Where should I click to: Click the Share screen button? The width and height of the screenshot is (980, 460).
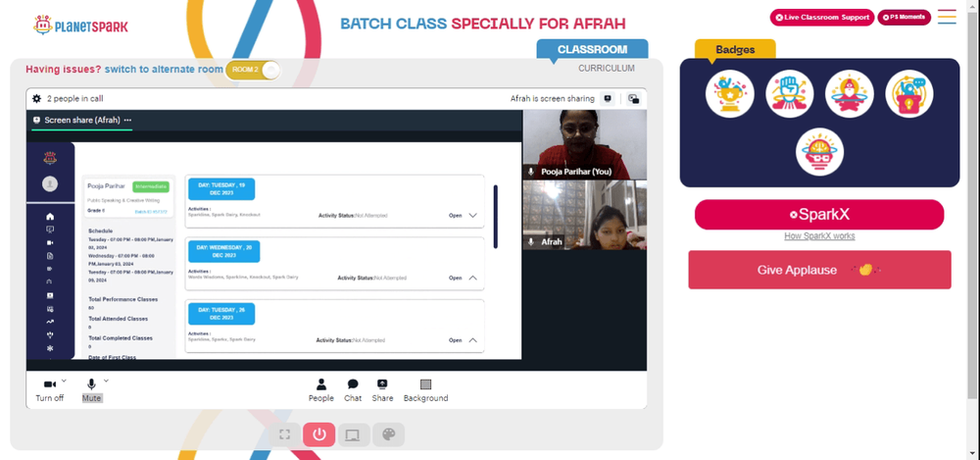pyautogui.click(x=382, y=390)
